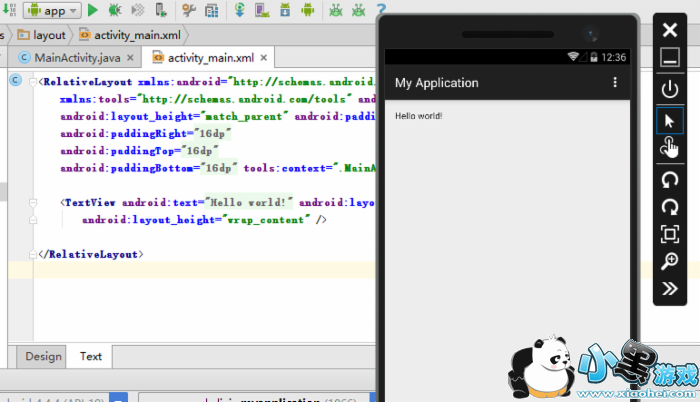
Task: Click the emulator zoom magnifier icon
Action: pos(670,261)
